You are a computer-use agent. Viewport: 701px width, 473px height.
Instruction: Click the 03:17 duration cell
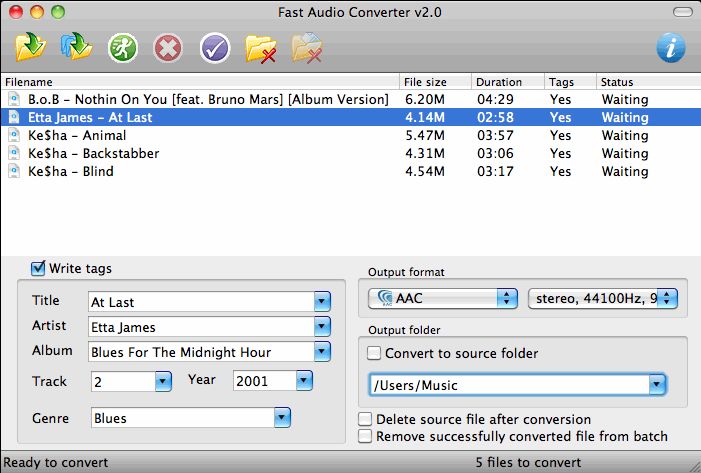[x=495, y=171]
